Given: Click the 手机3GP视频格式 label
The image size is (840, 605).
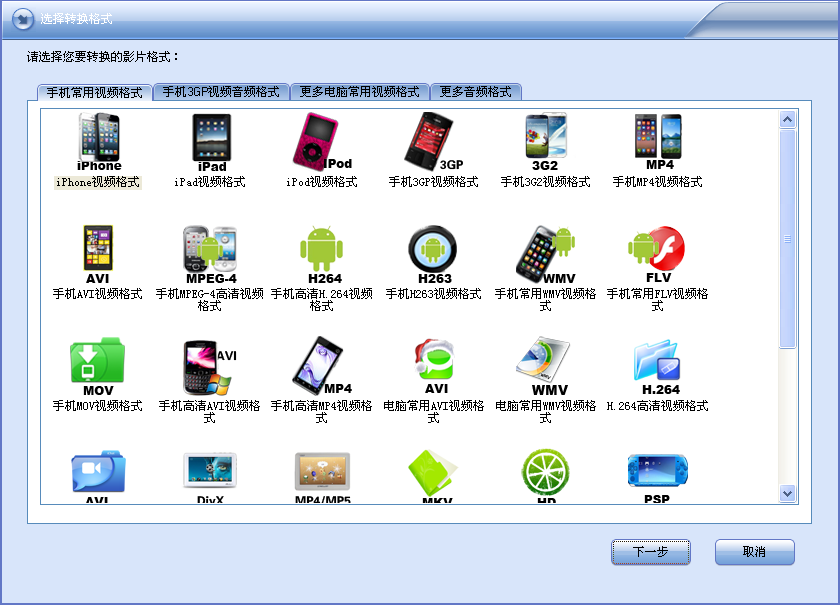Looking at the screenshot, I should click(x=433, y=182).
